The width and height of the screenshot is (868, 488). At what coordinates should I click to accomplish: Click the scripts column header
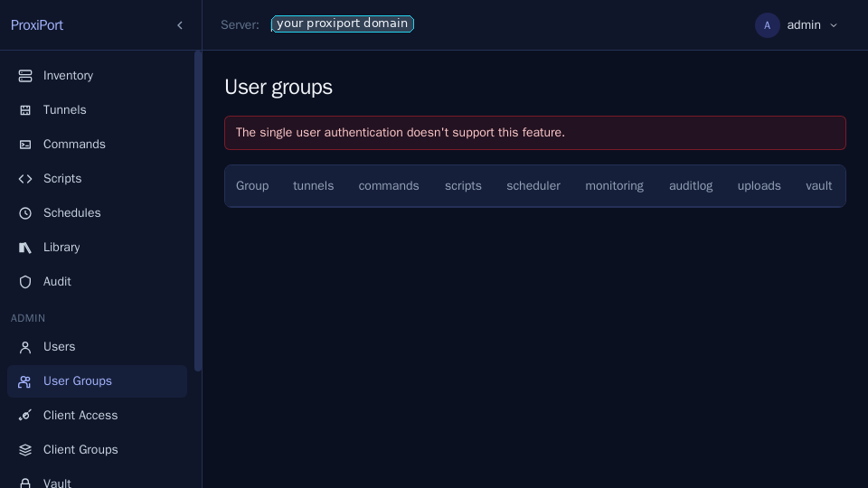(463, 186)
